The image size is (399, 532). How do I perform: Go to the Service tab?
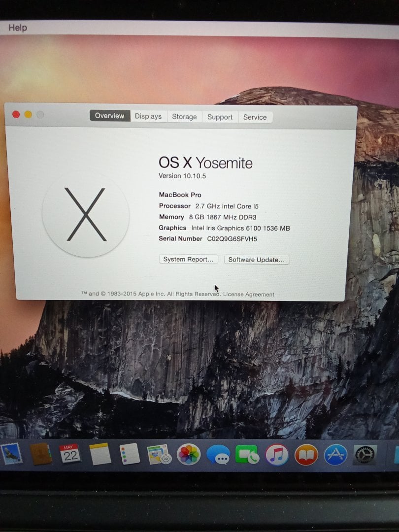[255, 117]
